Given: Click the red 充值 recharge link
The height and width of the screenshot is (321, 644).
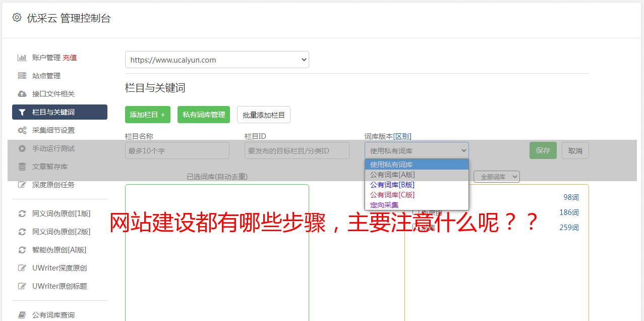Looking at the screenshot, I should pyautogui.click(x=70, y=58).
